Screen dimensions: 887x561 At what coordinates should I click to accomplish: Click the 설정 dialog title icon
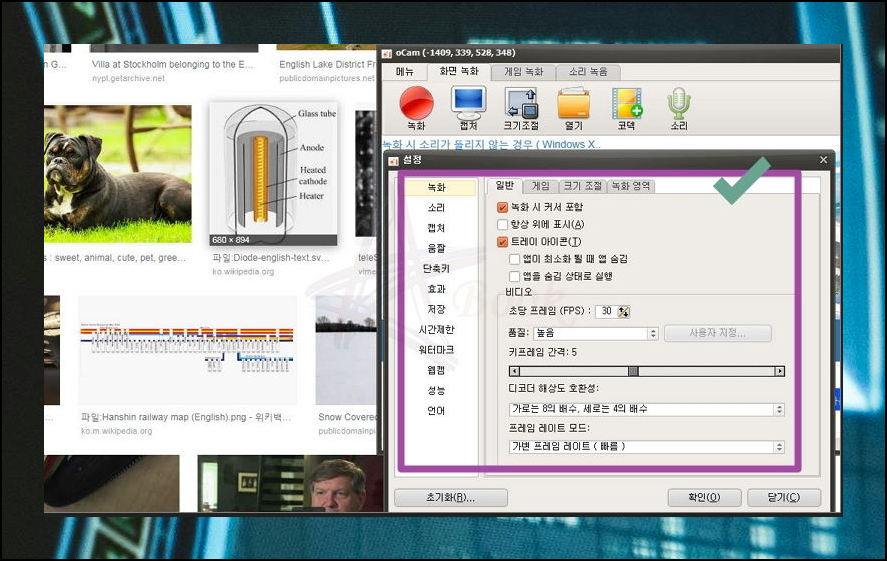coord(394,161)
